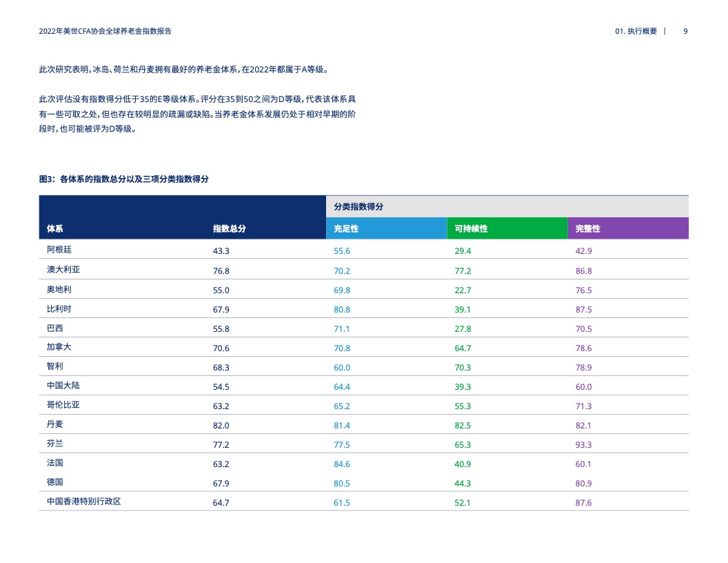Screen dimensions: 728x563
Task: Select the 体系 column header
Action: coord(54,228)
